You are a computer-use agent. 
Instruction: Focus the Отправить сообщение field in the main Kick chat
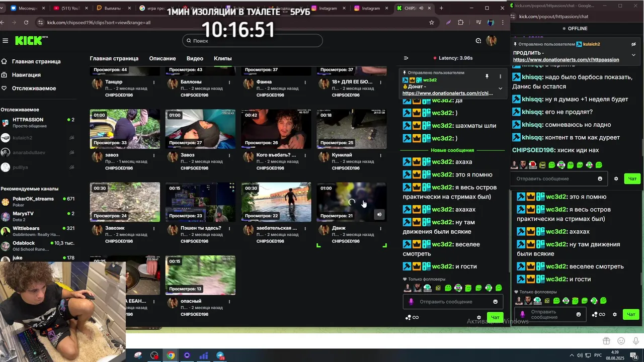pos(453,302)
